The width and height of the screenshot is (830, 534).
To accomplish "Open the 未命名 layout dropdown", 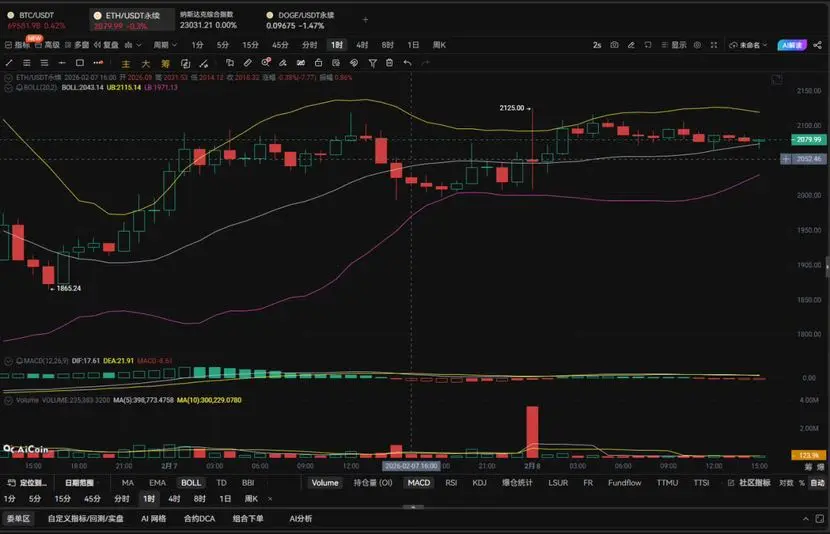I will pos(748,45).
